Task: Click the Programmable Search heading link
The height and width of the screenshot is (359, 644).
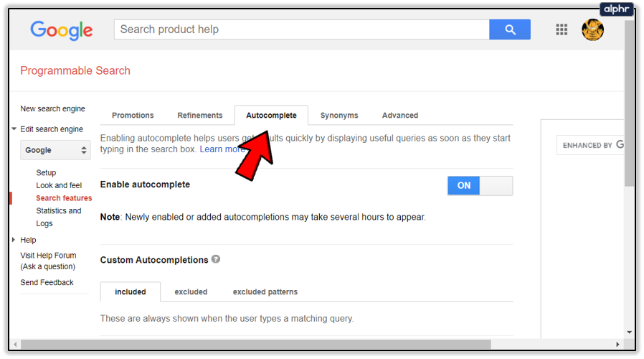Action: click(x=75, y=71)
